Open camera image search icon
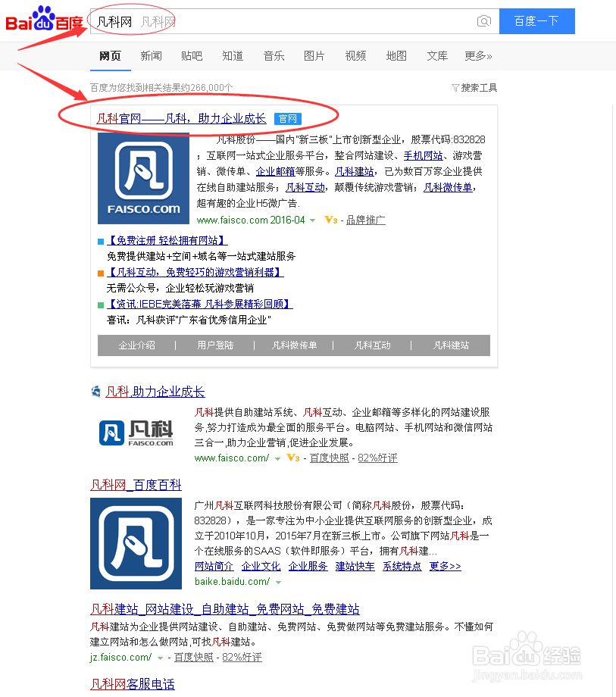 click(484, 21)
